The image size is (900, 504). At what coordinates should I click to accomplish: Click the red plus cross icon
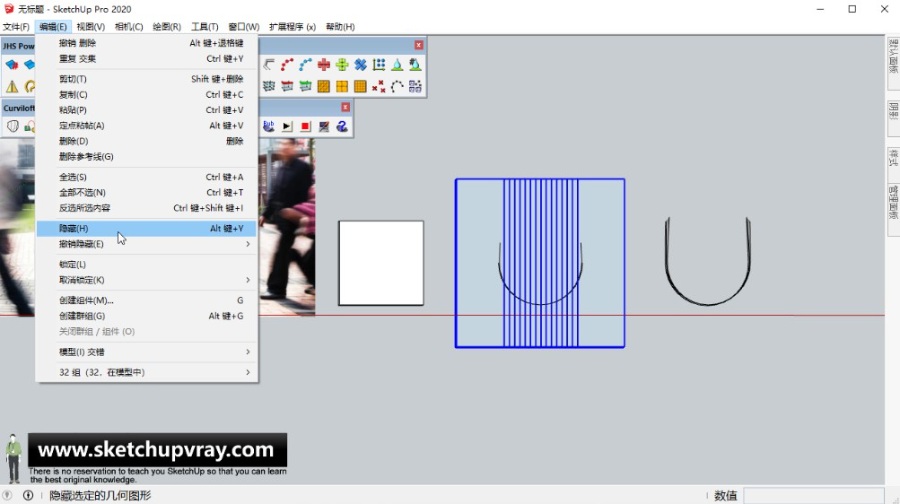[324, 65]
